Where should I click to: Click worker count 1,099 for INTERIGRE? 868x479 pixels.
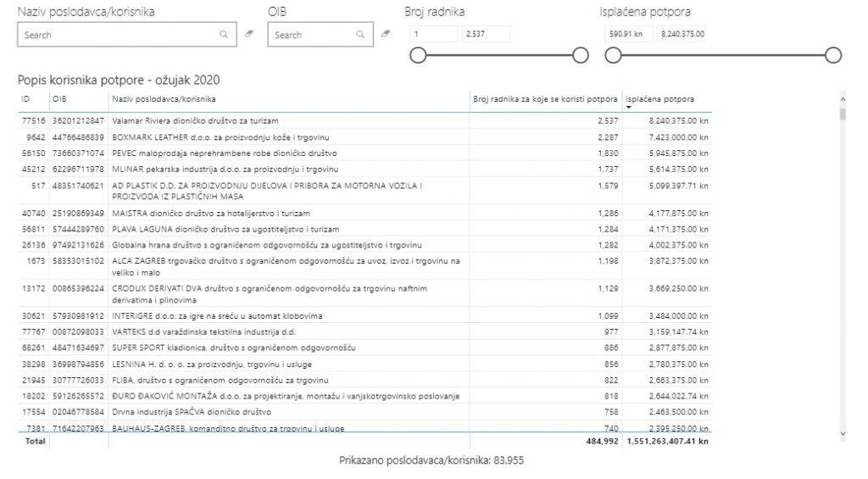(608, 316)
